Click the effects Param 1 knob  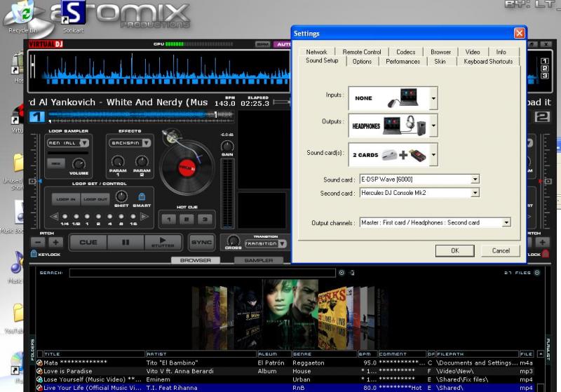click(x=118, y=162)
